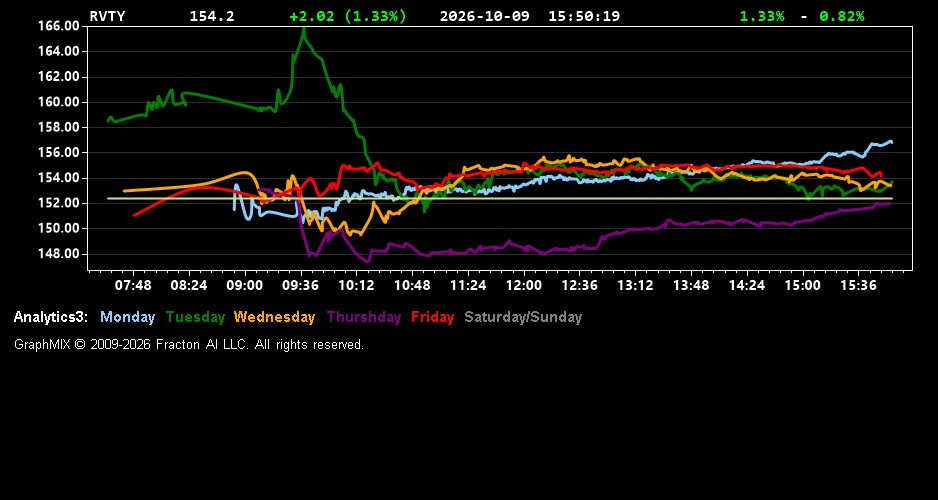The width and height of the screenshot is (938, 500).
Task: Click the 08:24 time axis label
Action: pyautogui.click(x=189, y=286)
